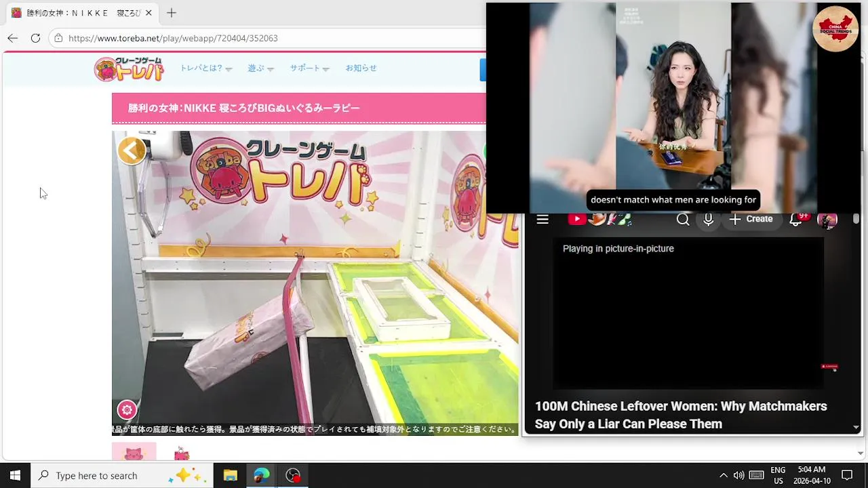This screenshot has width=868, height=488.
Task: Click the ENG US language indicator
Action: click(778, 475)
